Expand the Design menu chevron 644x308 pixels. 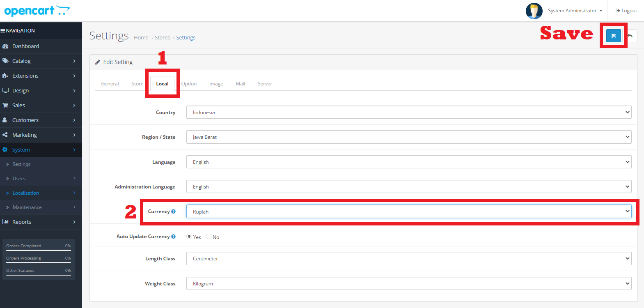click(x=74, y=90)
